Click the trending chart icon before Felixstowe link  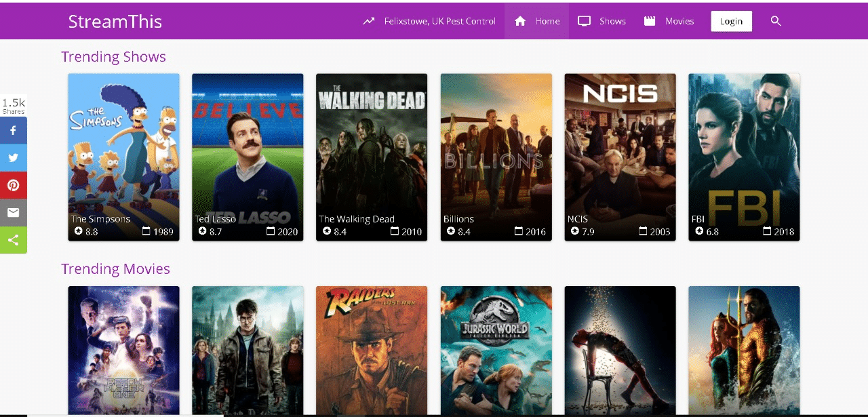click(x=368, y=21)
